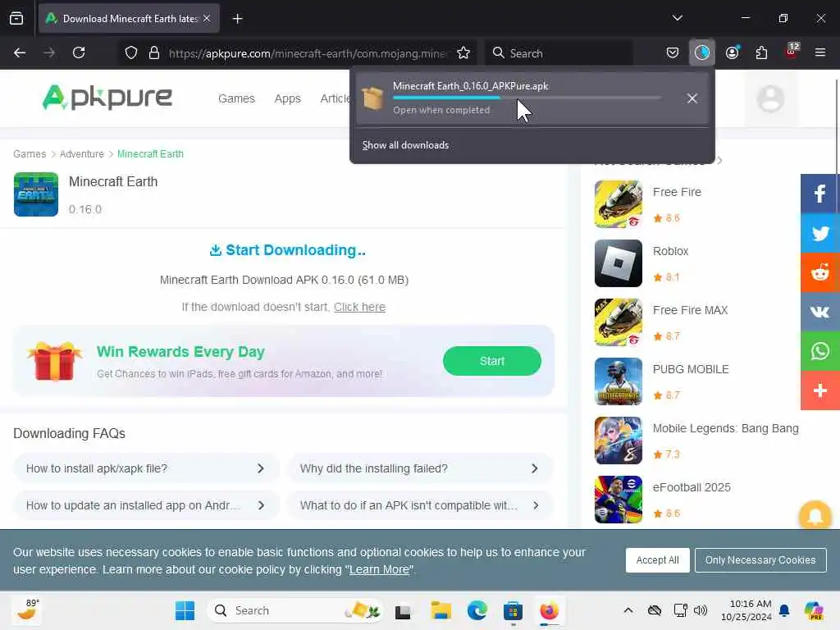The height and width of the screenshot is (630, 840).
Task: Open the extension with badge 12
Action: pos(792,52)
